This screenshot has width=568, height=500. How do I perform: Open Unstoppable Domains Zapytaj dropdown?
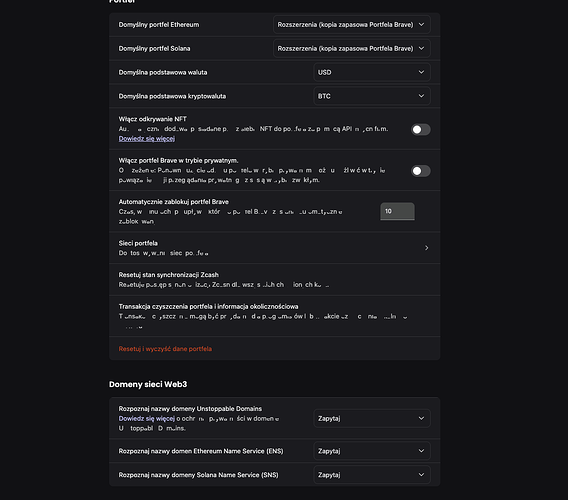[x=372, y=418]
